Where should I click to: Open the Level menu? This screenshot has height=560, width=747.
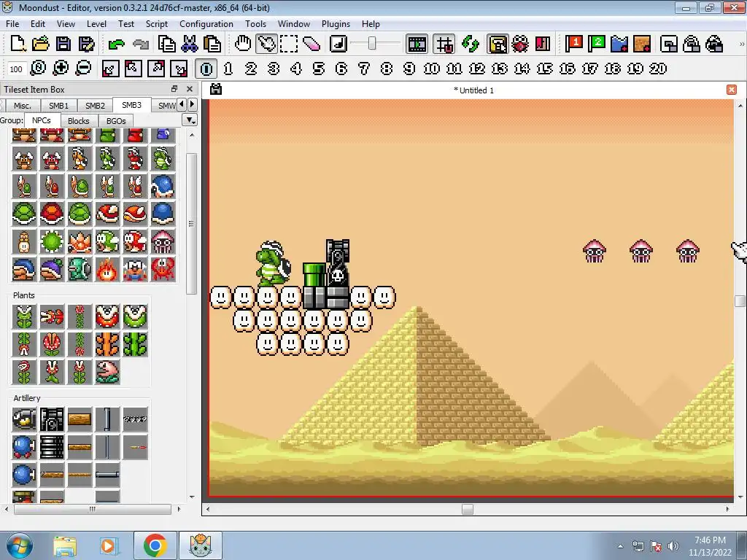coord(96,24)
